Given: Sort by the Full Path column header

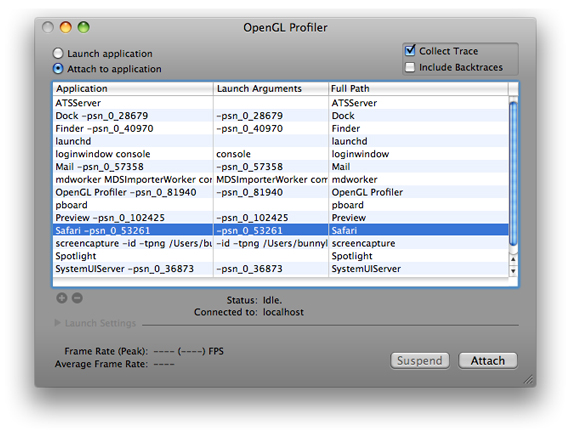Looking at the screenshot, I should point(418,89).
